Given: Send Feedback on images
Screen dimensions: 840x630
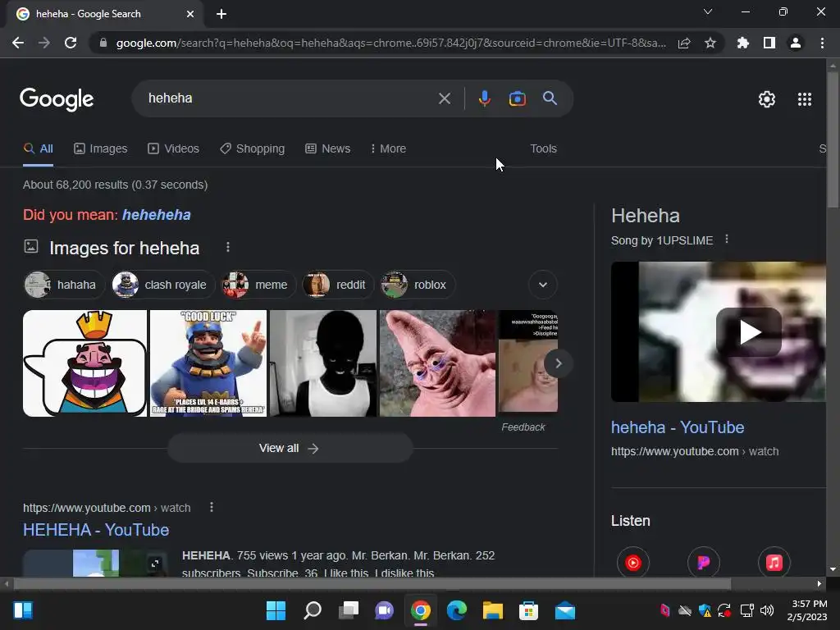Looking at the screenshot, I should pyautogui.click(x=523, y=427).
